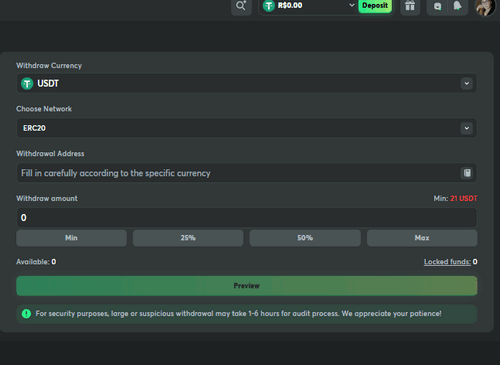
Task: Open the chat message icon
Action: tap(437, 6)
